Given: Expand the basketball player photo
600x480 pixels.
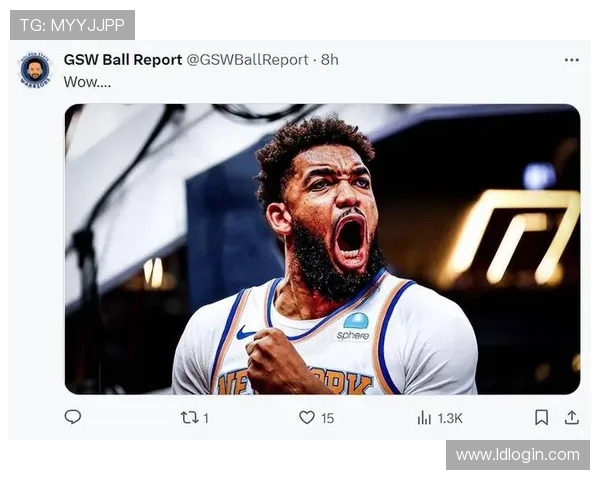Looking at the screenshot, I should (322, 249).
